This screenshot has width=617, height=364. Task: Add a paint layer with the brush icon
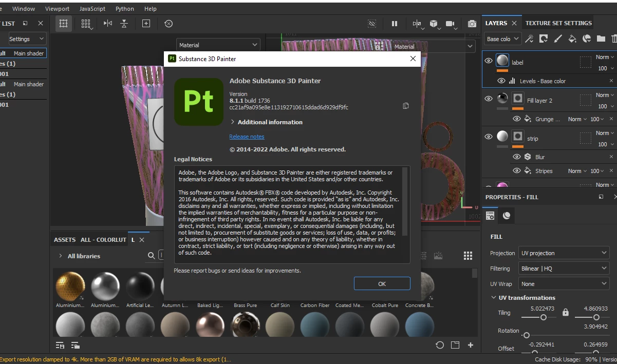click(558, 39)
